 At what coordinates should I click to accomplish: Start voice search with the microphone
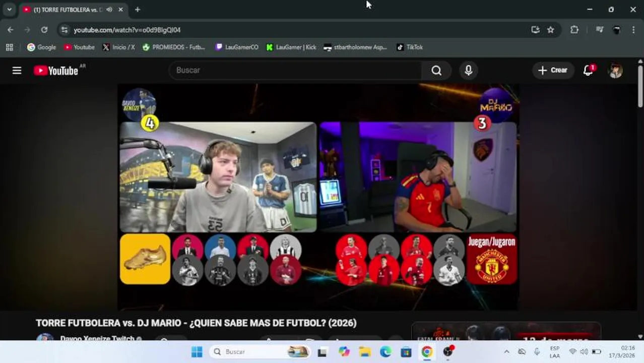coord(468,71)
